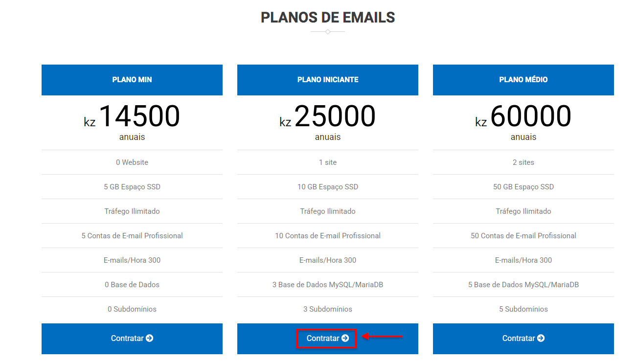Click '5 Contas de E-mail Profissional' row
Viewport: 637px width, 364px height.
[x=132, y=236]
